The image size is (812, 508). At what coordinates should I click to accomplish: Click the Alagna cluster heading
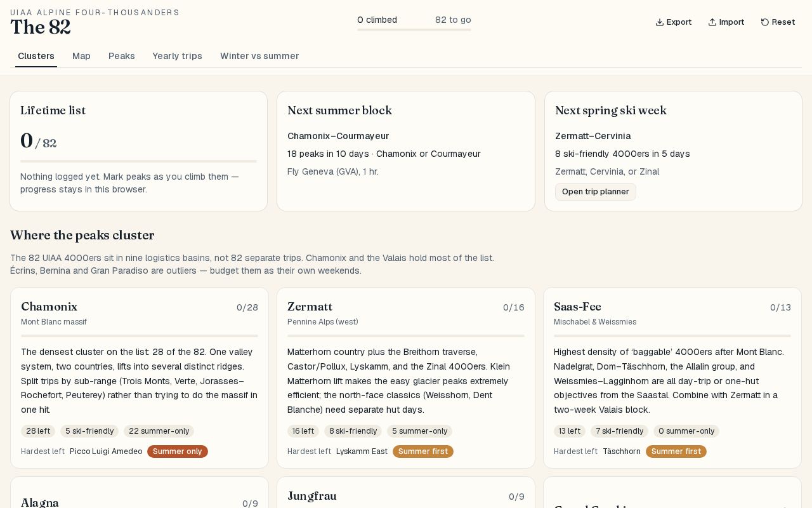(40, 502)
